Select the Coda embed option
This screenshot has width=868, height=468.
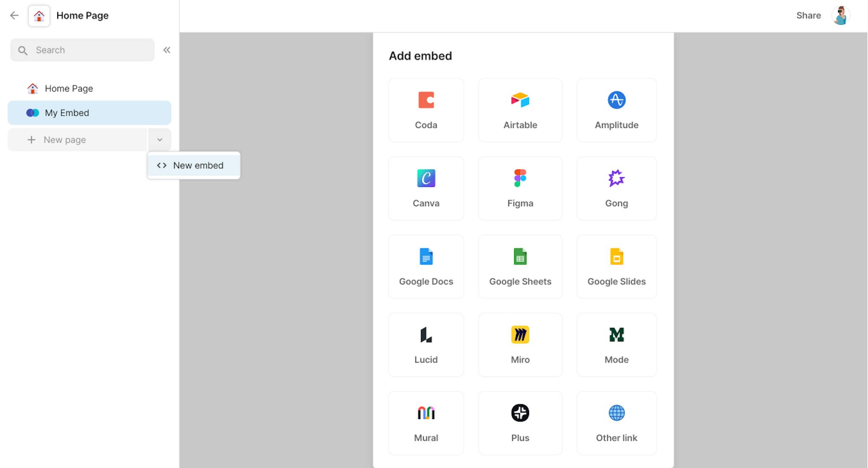pyautogui.click(x=426, y=110)
